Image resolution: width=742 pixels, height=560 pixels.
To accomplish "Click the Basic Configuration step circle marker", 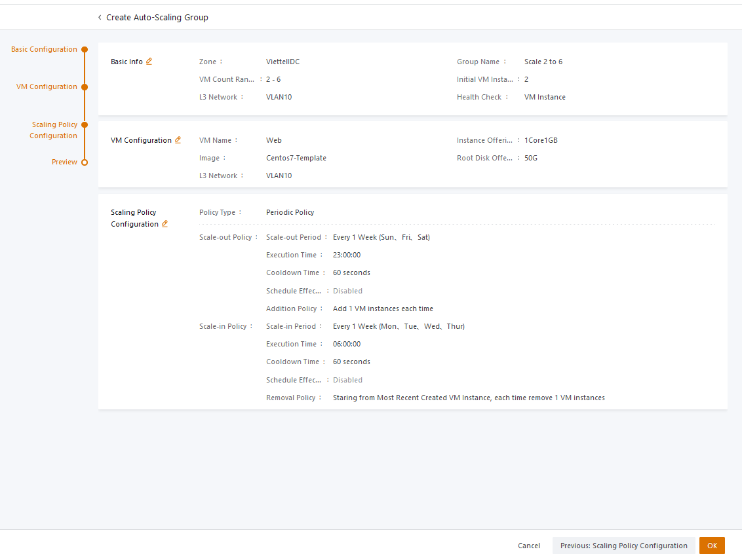I will tap(85, 49).
